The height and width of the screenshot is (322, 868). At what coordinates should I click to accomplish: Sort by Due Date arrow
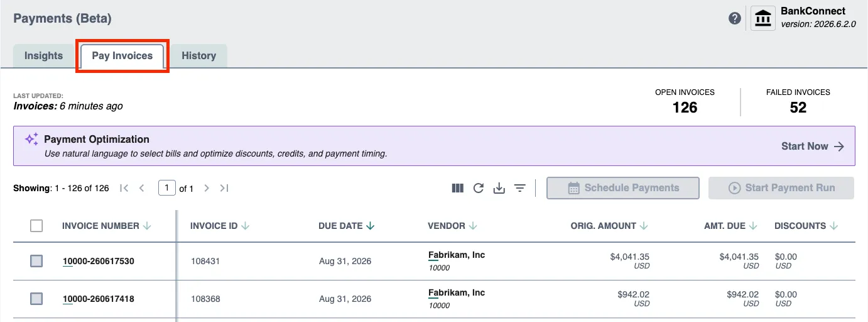click(371, 226)
